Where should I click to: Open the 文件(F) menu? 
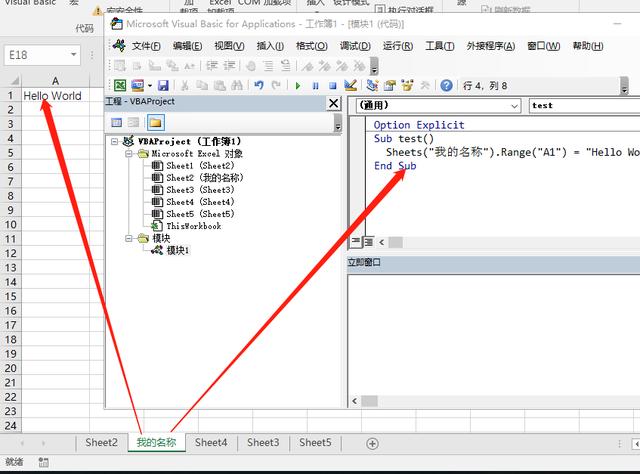point(146,46)
